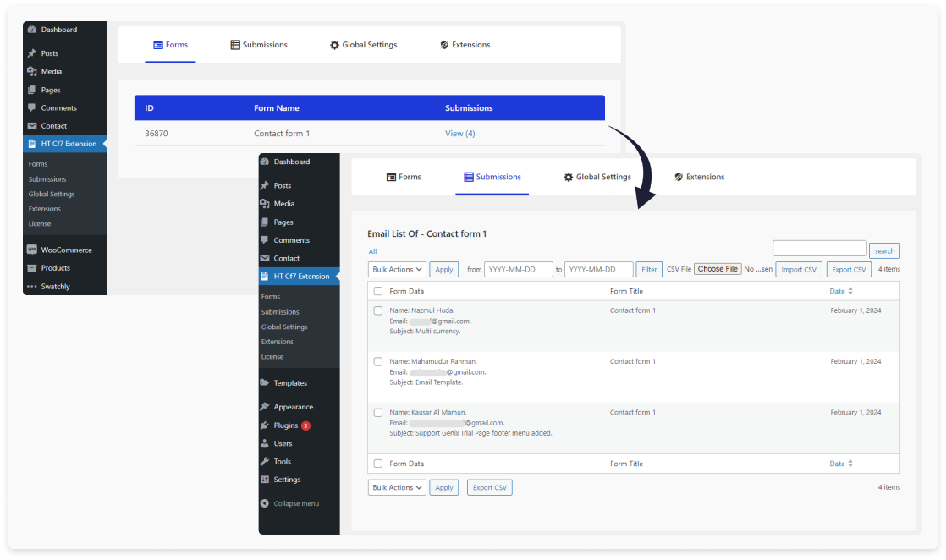Click the Templates folder icon

tap(265, 383)
